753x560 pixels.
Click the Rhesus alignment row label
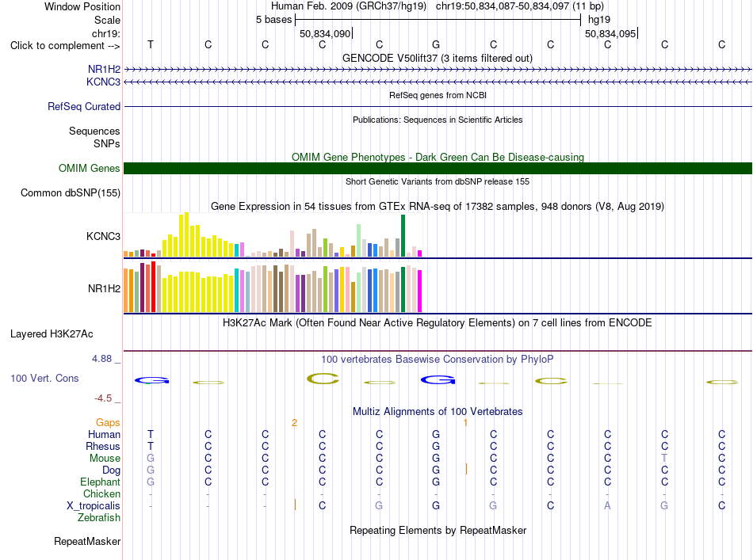point(103,446)
